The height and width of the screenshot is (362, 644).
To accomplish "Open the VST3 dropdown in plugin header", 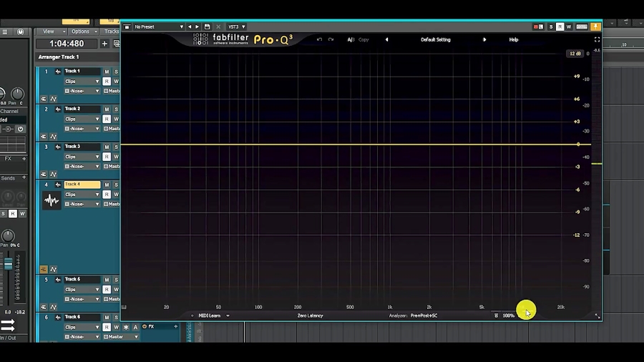I will [x=237, y=26].
